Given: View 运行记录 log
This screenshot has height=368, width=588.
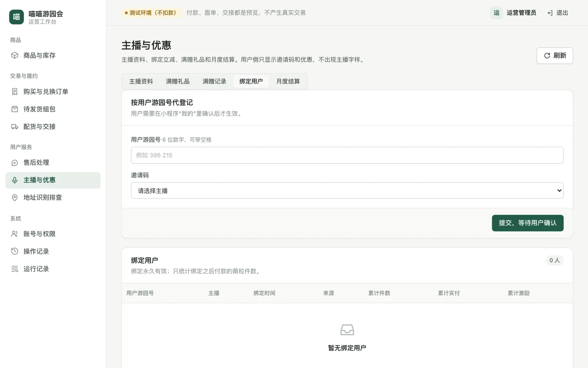Looking at the screenshot, I should [53, 269].
